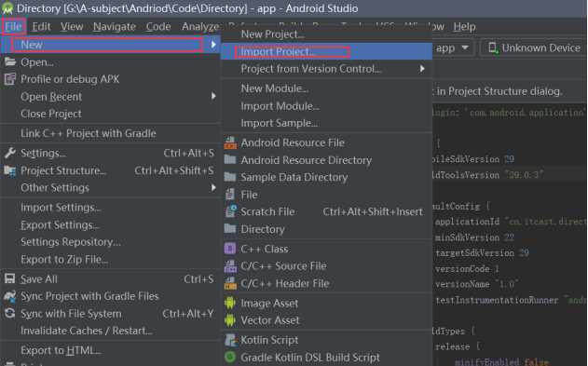This screenshot has width=588, height=366.
Task: Open the app run configuration dropdown
Action: [452, 47]
